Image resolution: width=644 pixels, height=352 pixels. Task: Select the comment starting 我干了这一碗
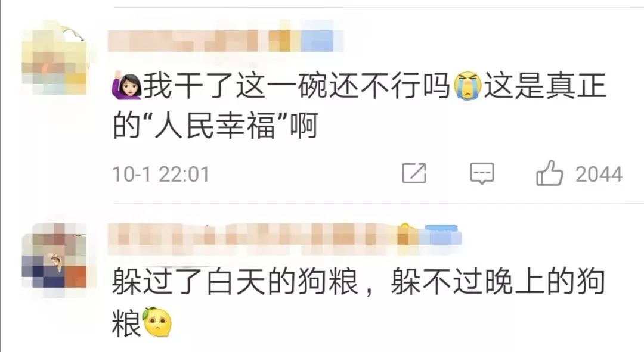pyautogui.click(x=360, y=105)
